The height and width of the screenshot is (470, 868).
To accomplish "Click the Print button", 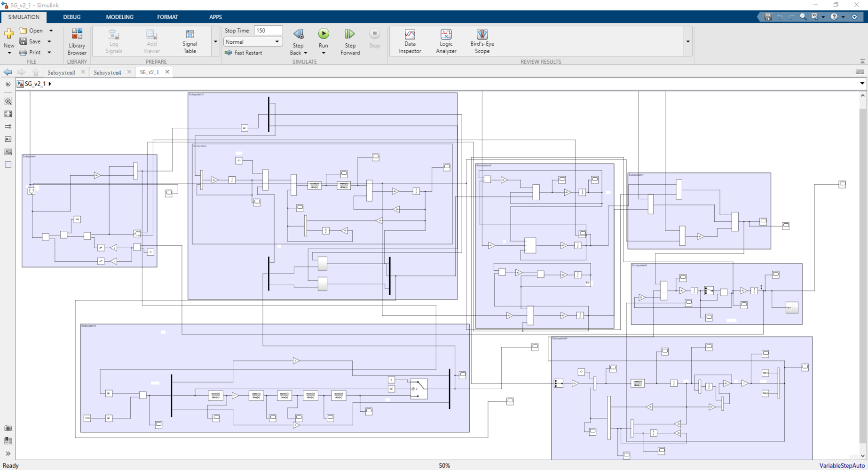I will 31,52.
